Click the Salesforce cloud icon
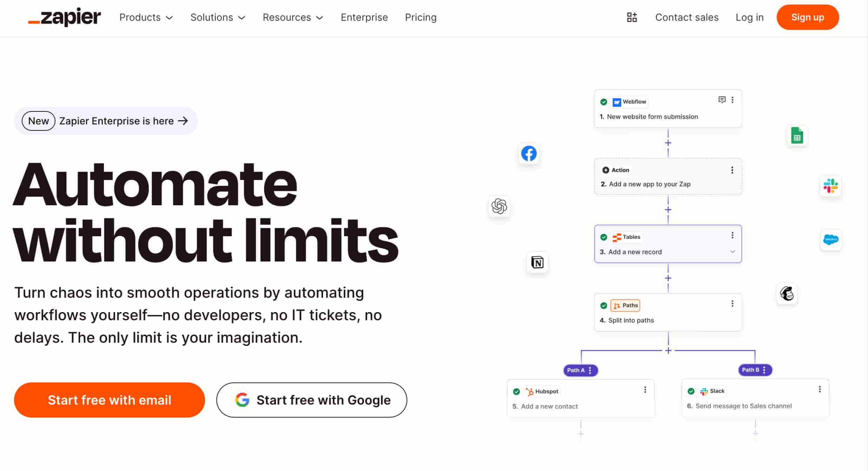This screenshot has width=868, height=471. [x=831, y=240]
